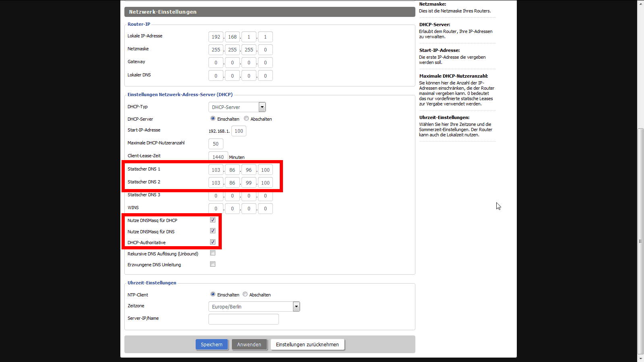The width and height of the screenshot is (644, 362).
Task: Click the Start-IP-Adresse field showing 100
Action: point(239,131)
